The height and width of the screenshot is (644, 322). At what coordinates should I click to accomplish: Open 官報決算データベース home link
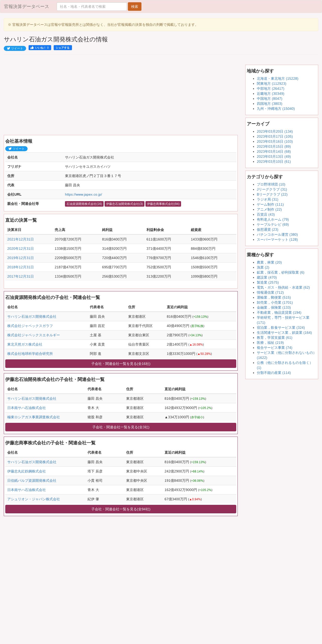click(x=26, y=7)
